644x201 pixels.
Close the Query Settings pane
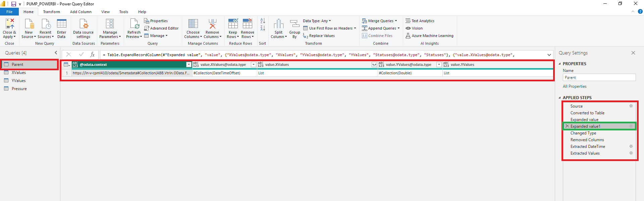point(633,53)
